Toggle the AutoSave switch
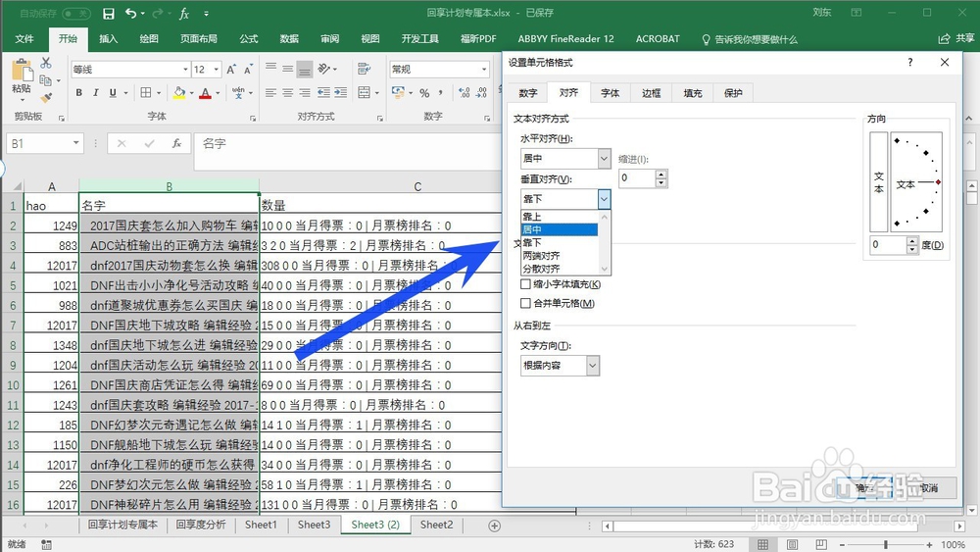 coord(76,13)
